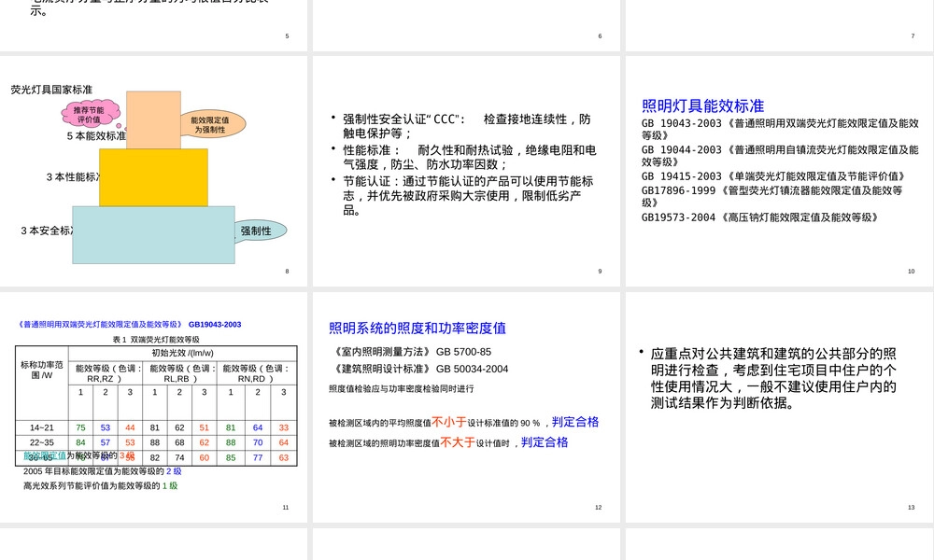
Task: Select the yellow rectangle on the fluorescent lamp slide
Action: tap(154, 177)
